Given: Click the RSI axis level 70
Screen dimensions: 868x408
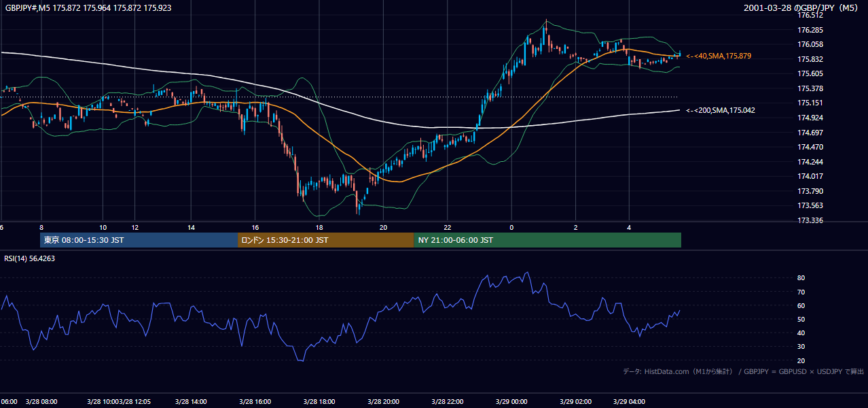Looking at the screenshot, I should pos(801,292).
